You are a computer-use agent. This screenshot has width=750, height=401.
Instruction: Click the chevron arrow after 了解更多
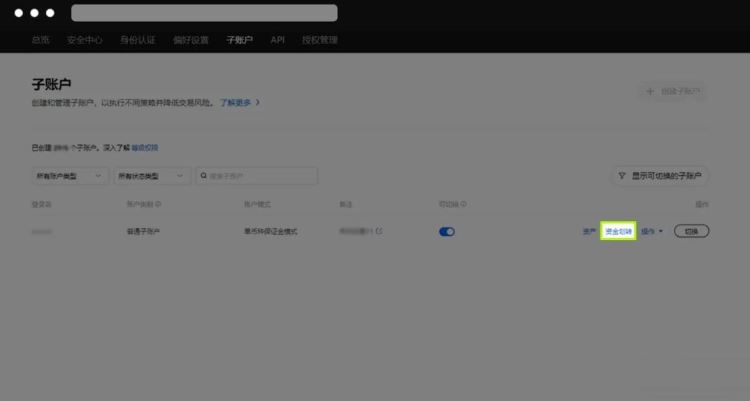(257, 102)
